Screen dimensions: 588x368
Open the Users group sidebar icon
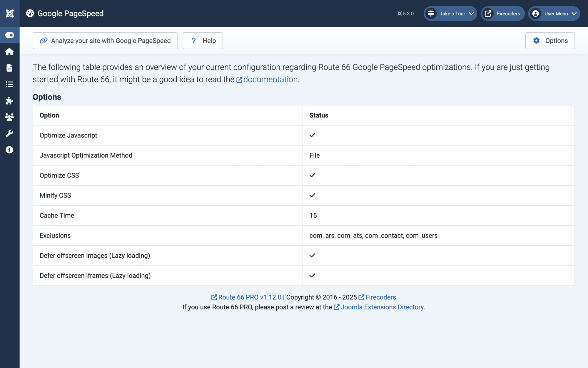click(9, 117)
